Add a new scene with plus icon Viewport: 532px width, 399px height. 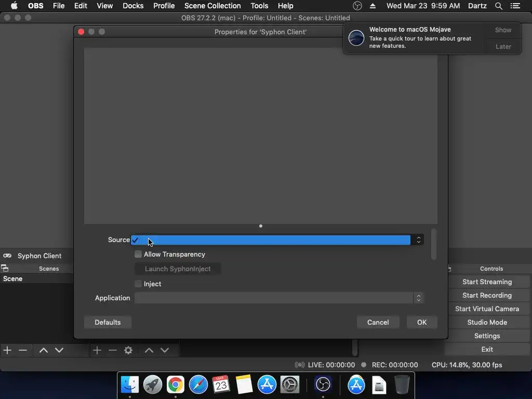[x=7, y=350]
